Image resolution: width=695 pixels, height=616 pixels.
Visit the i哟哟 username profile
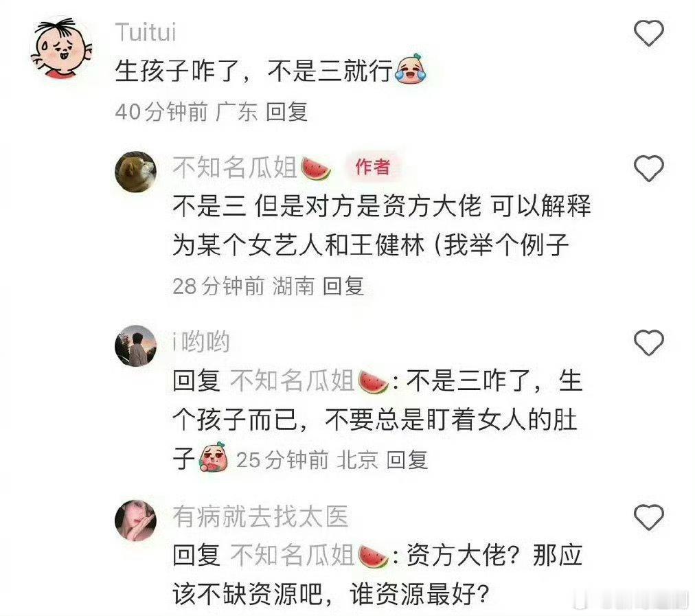point(201,342)
